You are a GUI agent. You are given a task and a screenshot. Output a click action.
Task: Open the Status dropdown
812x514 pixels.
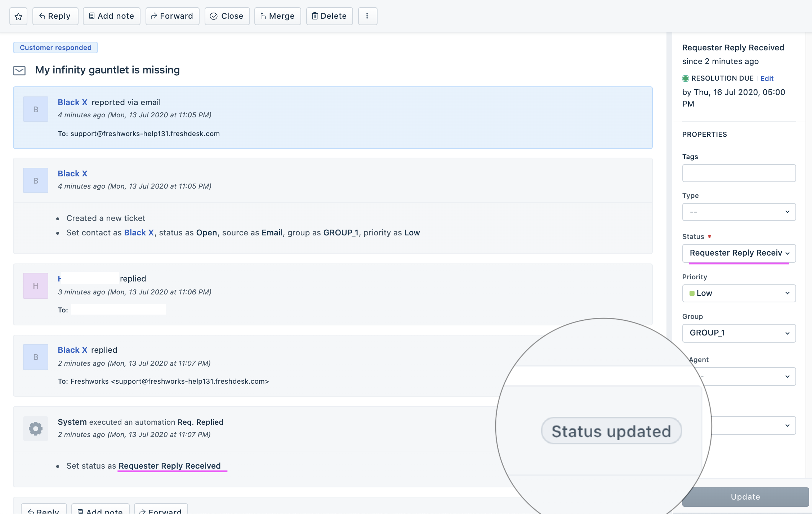coord(739,253)
